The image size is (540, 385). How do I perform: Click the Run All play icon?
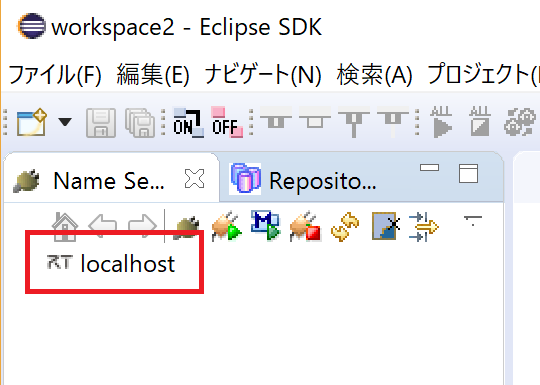tap(442, 122)
